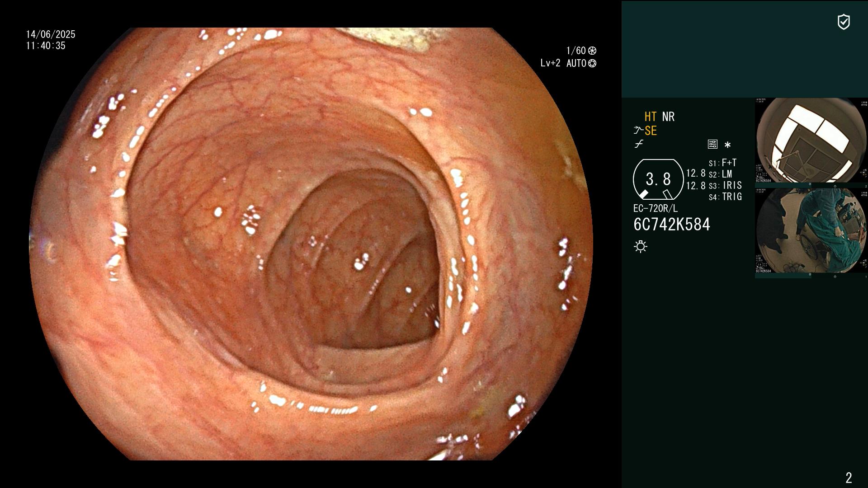The width and height of the screenshot is (868, 488).
Task: Select the NR noise reduction indicator
Action: tap(668, 117)
